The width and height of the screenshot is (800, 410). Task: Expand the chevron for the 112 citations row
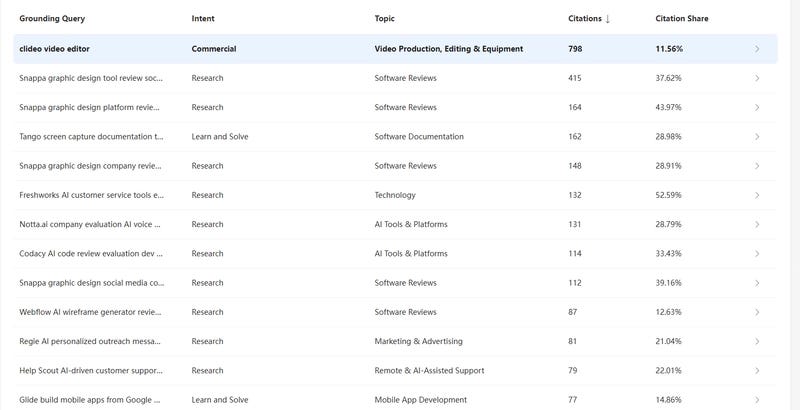(x=757, y=283)
